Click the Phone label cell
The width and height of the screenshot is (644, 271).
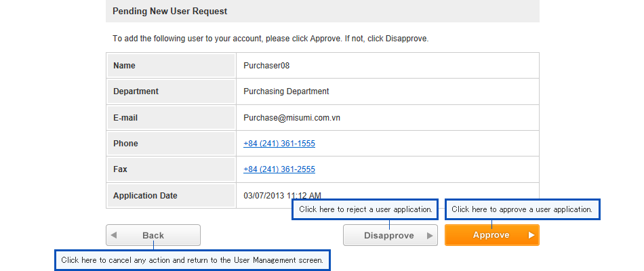click(x=171, y=144)
